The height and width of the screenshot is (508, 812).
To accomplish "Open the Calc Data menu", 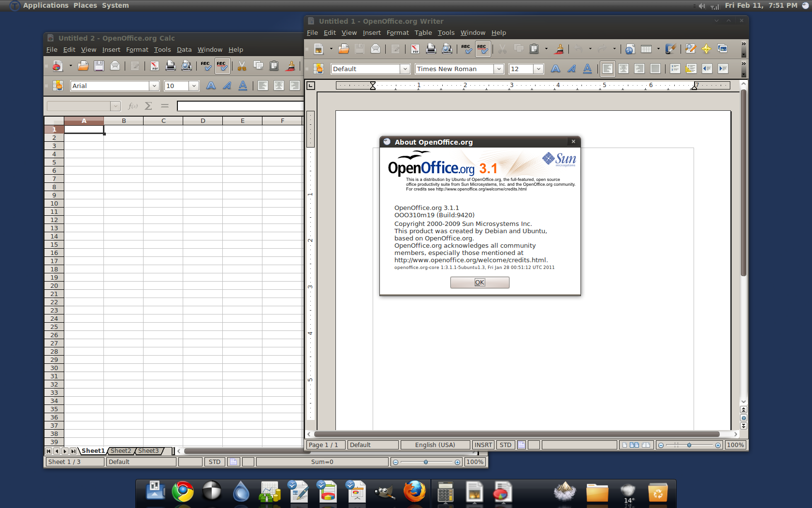I will tap(184, 50).
